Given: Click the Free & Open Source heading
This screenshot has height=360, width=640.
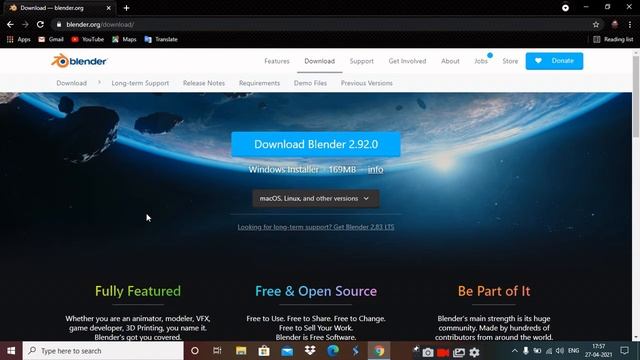Looking at the screenshot, I should click(316, 291).
